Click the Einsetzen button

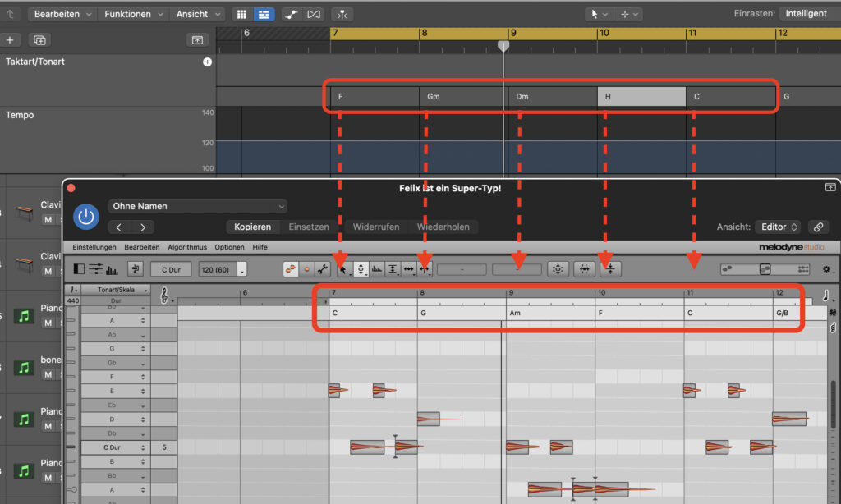[309, 227]
